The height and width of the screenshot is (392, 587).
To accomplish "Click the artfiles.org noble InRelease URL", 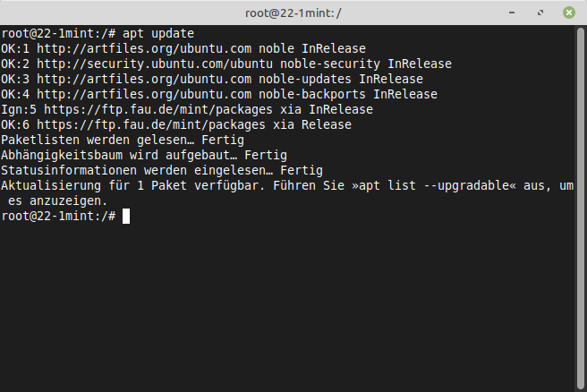I will pos(144,48).
